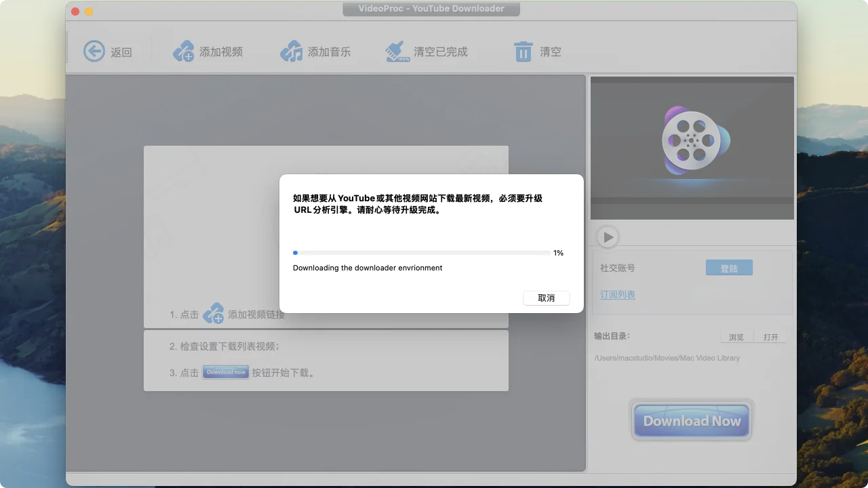Click the Downloading the downloader environment status text
This screenshot has width=868, height=488.
[x=368, y=268]
